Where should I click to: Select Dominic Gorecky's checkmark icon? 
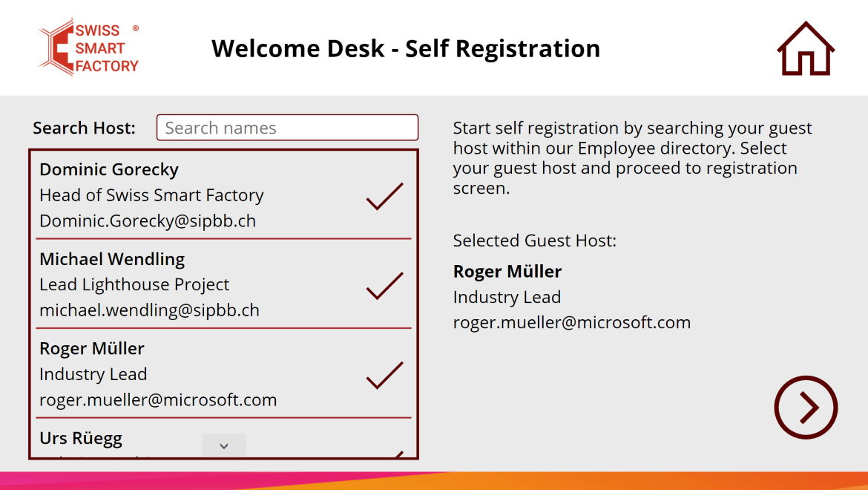coord(385,196)
